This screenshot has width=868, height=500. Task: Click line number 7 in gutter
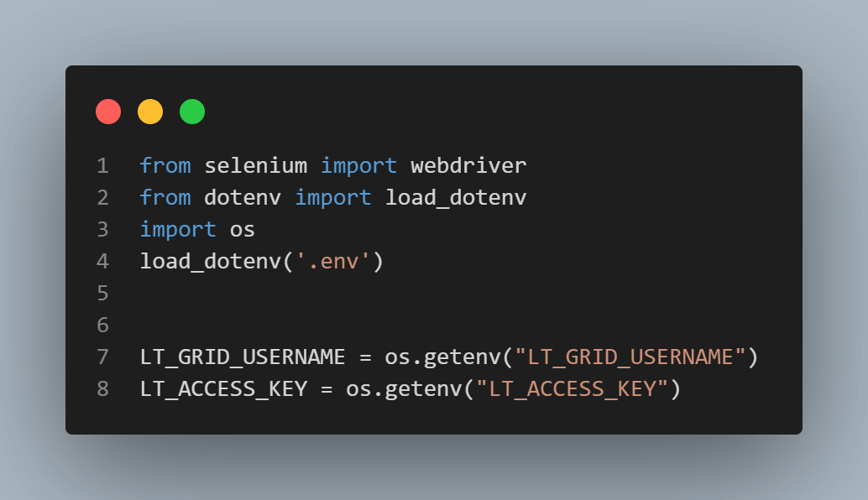coord(102,357)
